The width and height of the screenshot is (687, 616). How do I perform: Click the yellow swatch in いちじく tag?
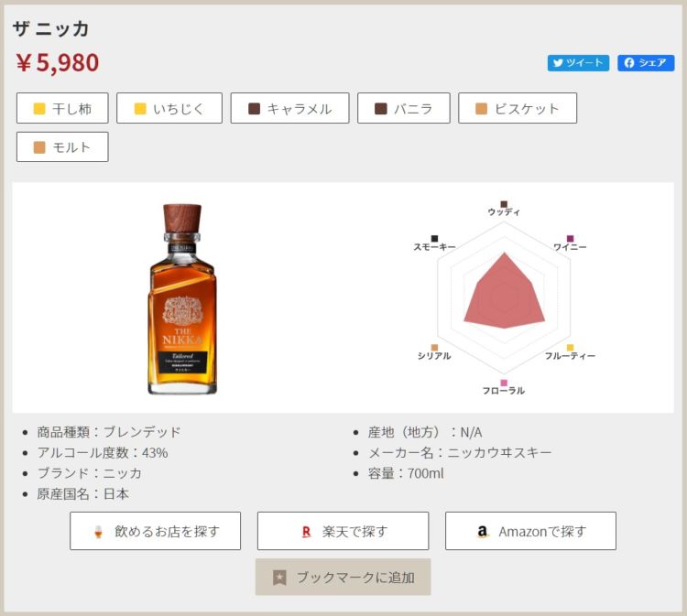click(x=140, y=109)
